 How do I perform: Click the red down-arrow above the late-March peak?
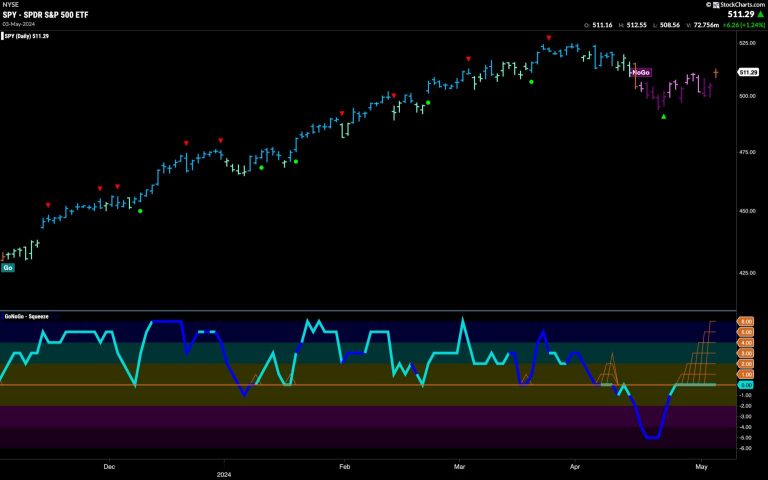click(549, 38)
